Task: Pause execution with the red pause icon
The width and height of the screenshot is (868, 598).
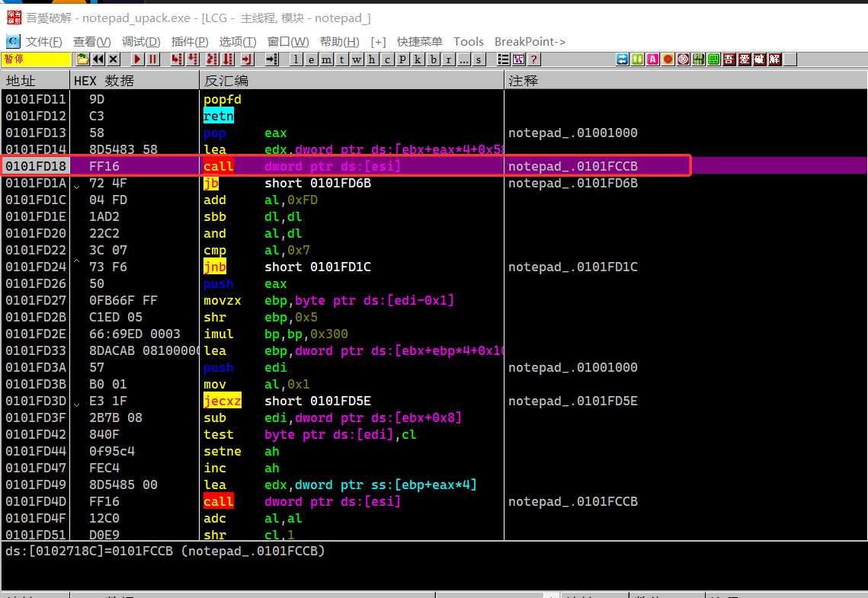Action: tap(152, 59)
